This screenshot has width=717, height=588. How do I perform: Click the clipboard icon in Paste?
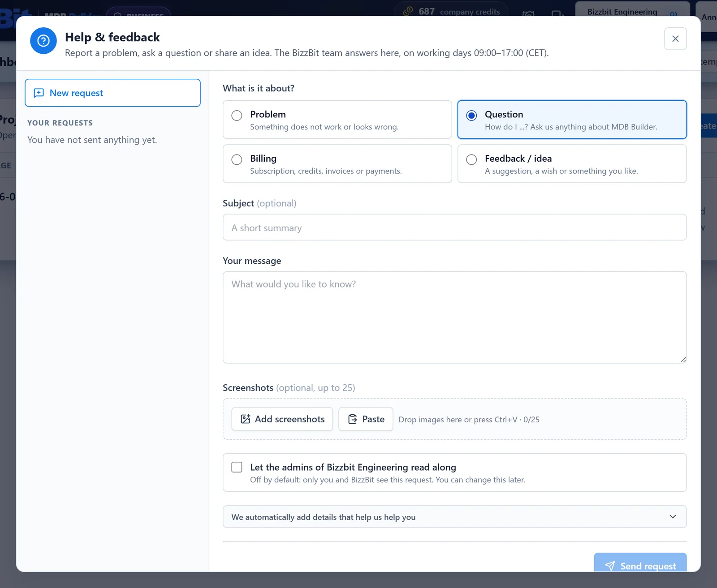[353, 419]
